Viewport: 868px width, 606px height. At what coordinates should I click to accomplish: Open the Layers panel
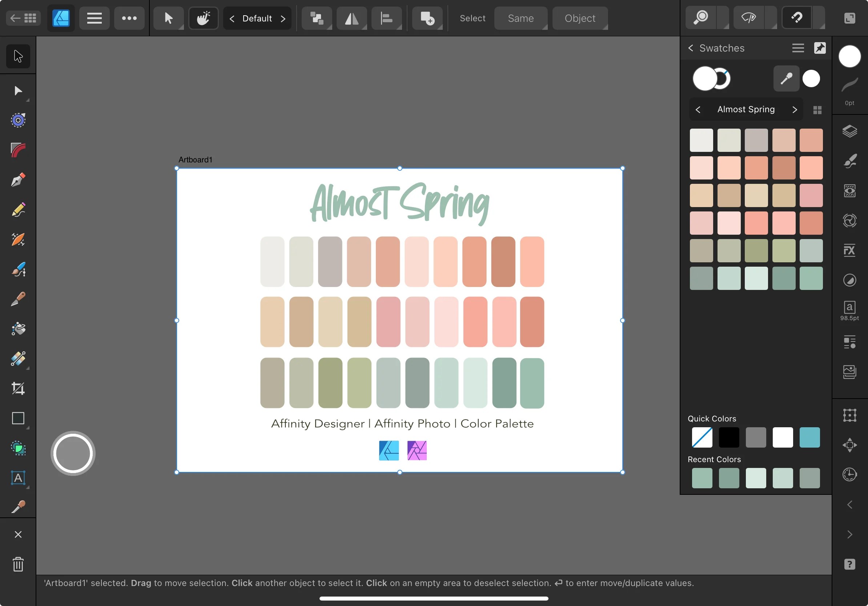(x=850, y=132)
